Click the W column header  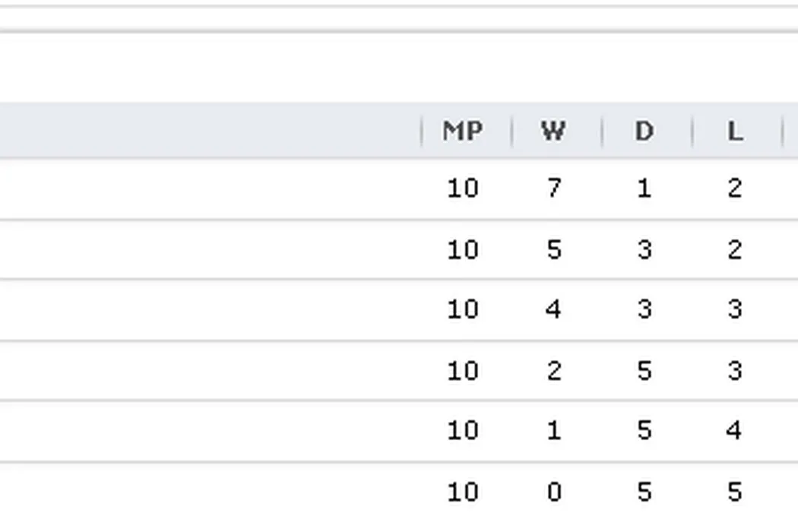[553, 131]
